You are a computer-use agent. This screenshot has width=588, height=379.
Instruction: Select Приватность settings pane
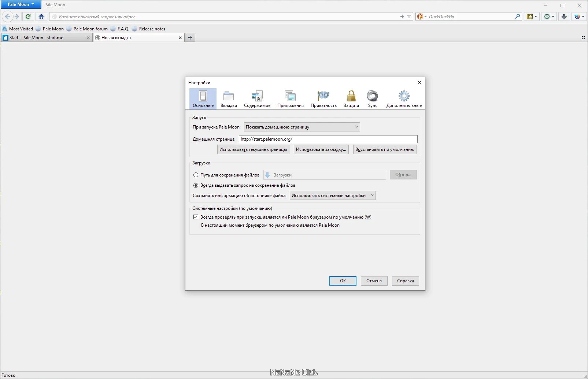[323, 99]
